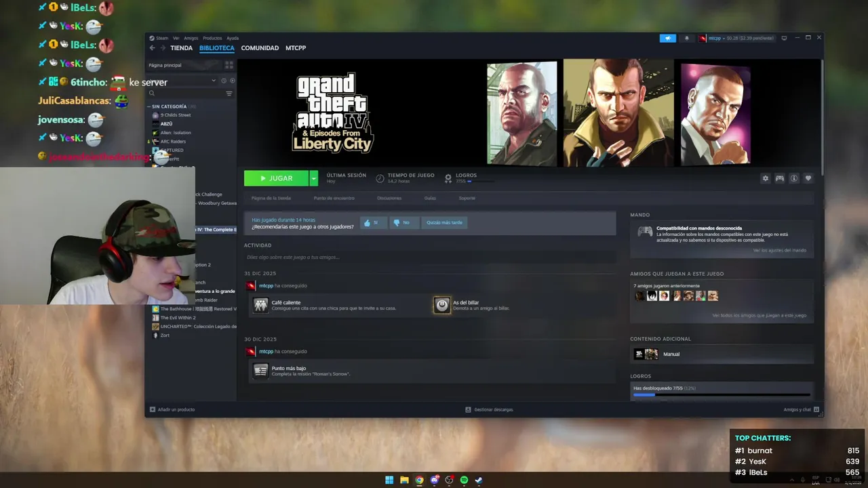Open advanced library filter options icon
The width and height of the screenshot is (868, 488).
point(229,94)
